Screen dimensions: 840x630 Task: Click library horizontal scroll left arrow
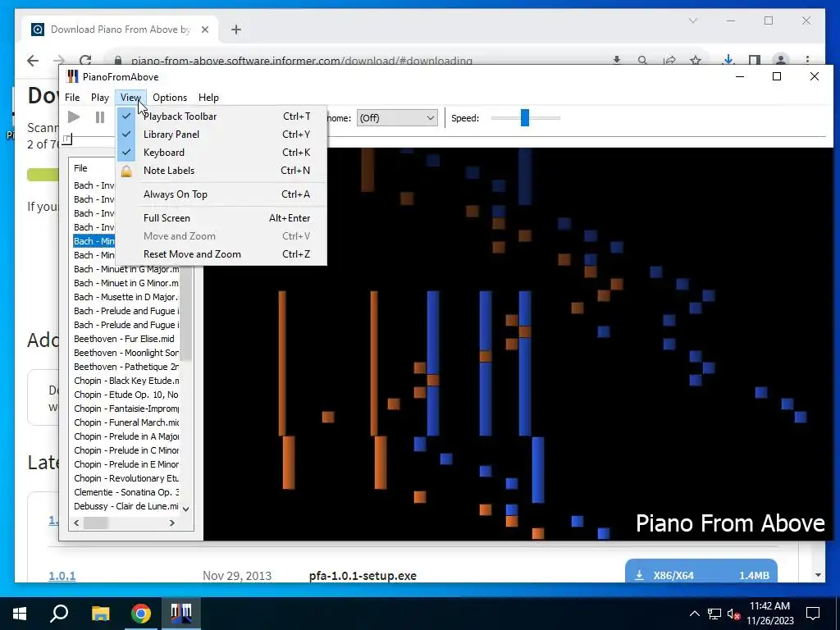pos(76,523)
